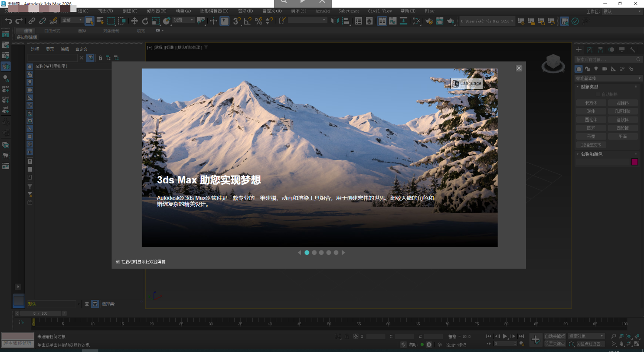Open the project path dropdown
This screenshot has height=352, width=644.
(x=487, y=21)
